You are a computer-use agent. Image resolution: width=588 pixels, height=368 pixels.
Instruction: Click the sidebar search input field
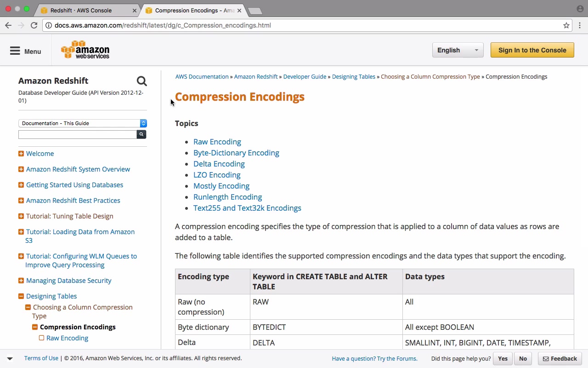click(78, 134)
